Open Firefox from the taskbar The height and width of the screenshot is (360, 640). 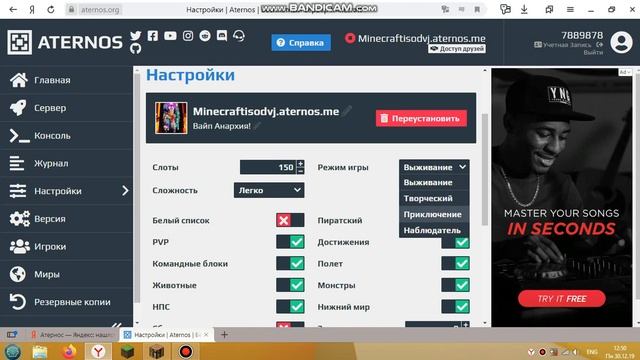pos(69,351)
